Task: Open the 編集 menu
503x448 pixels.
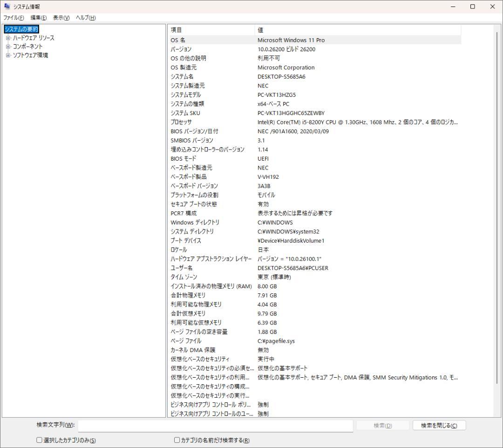Action: click(38, 17)
